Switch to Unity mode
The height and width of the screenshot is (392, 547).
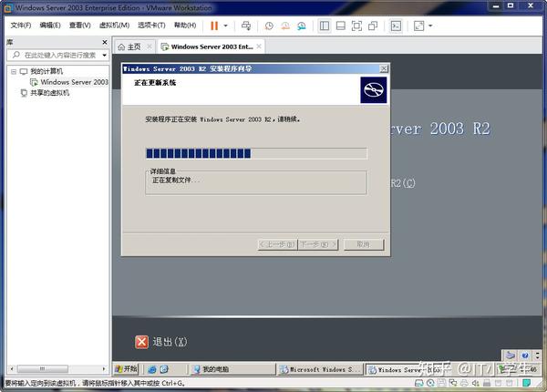(x=373, y=26)
